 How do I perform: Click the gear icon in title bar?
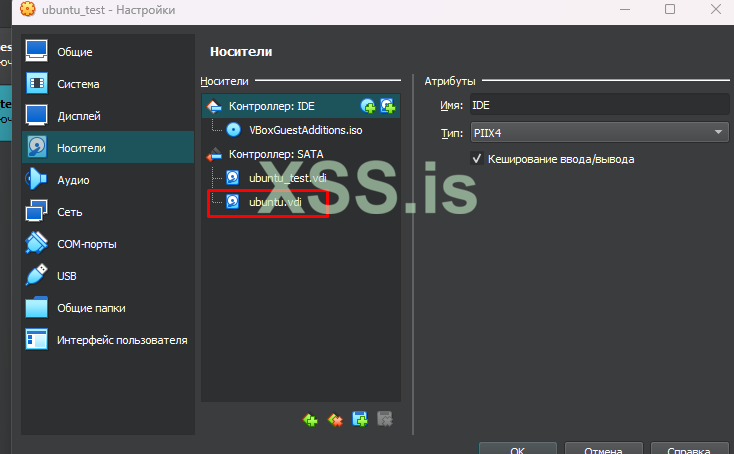point(28,9)
